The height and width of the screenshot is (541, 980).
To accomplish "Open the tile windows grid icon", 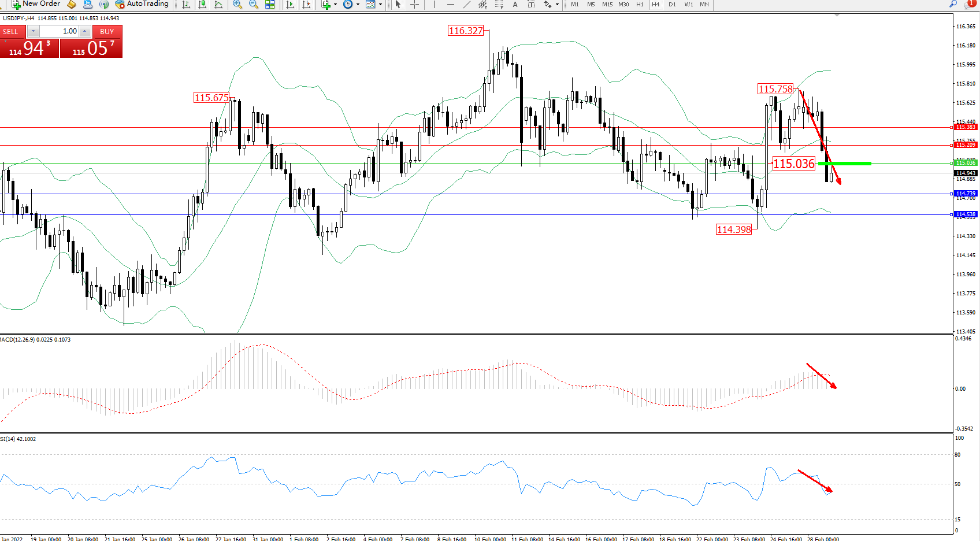I will pyautogui.click(x=270, y=5).
